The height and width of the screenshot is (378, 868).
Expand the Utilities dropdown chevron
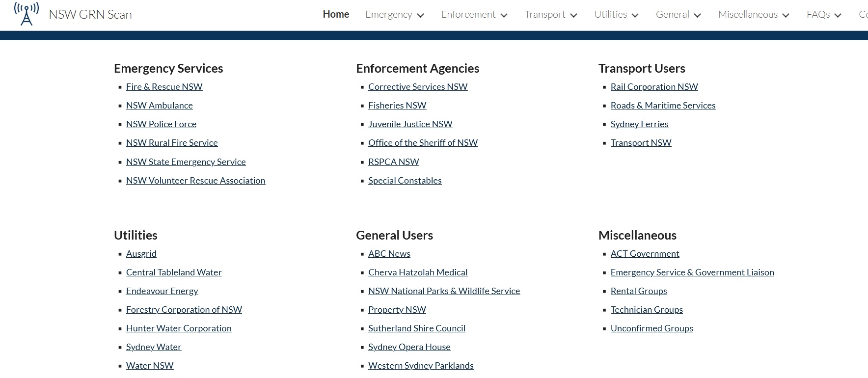pos(635,15)
